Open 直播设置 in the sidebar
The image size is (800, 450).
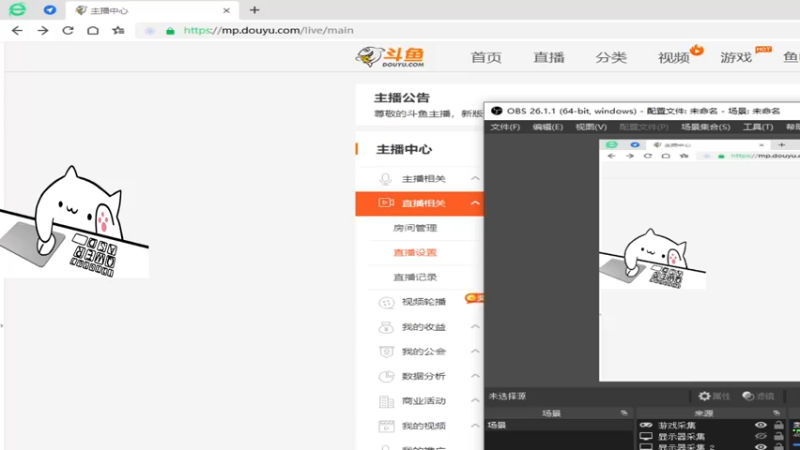(415, 253)
